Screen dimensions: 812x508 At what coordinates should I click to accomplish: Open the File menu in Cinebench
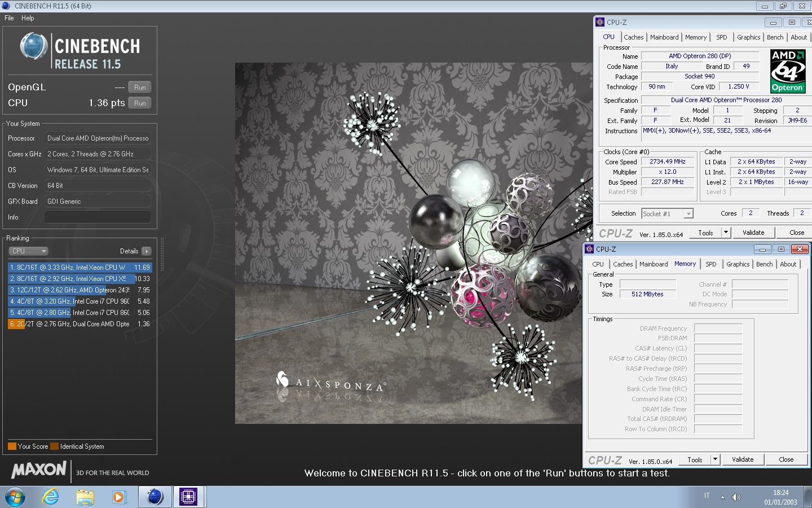(x=9, y=18)
